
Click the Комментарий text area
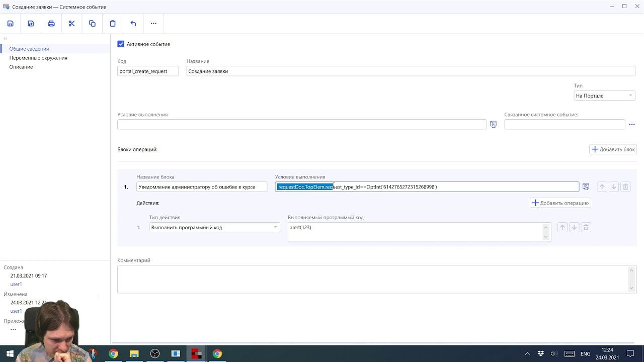coord(373,279)
